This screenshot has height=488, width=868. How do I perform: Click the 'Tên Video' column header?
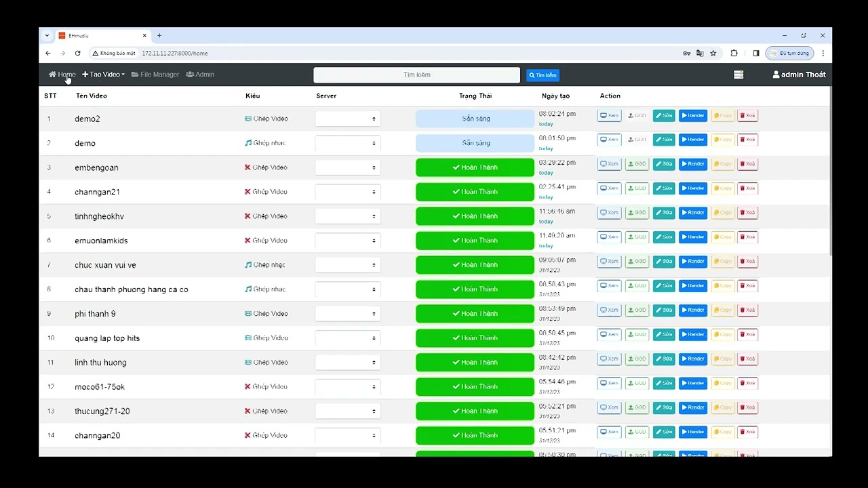coord(92,96)
